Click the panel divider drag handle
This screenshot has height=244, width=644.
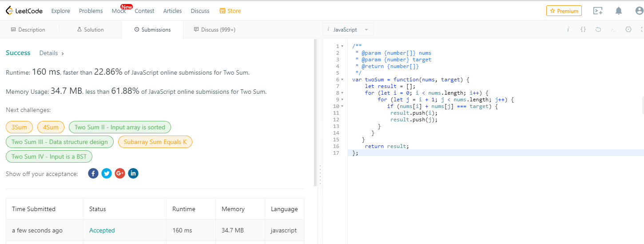(x=320, y=175)
